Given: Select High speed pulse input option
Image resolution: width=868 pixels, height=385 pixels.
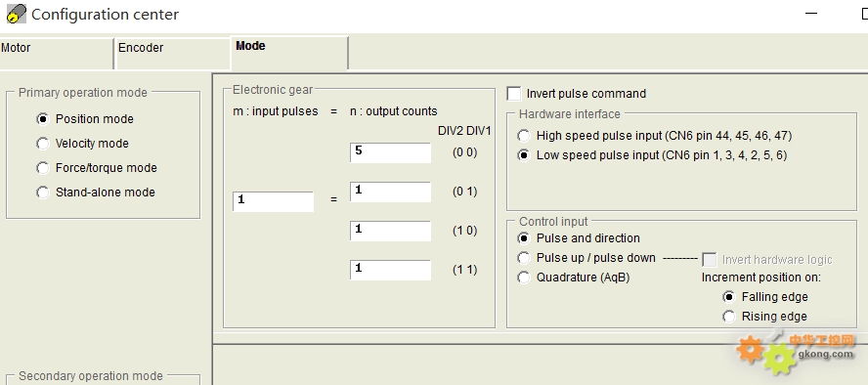Looking at the screenshot, I should tap(524, 136).
